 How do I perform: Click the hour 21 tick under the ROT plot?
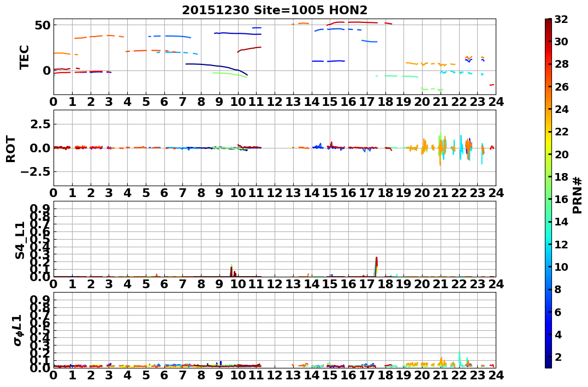tap(440, 193)
